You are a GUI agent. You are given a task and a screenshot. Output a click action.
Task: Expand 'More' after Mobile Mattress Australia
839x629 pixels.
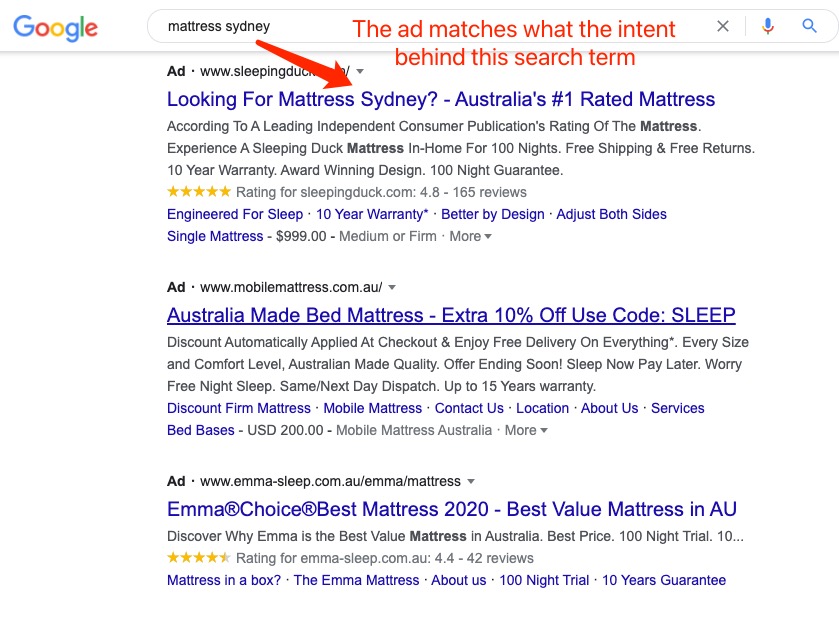pos(526,430)
